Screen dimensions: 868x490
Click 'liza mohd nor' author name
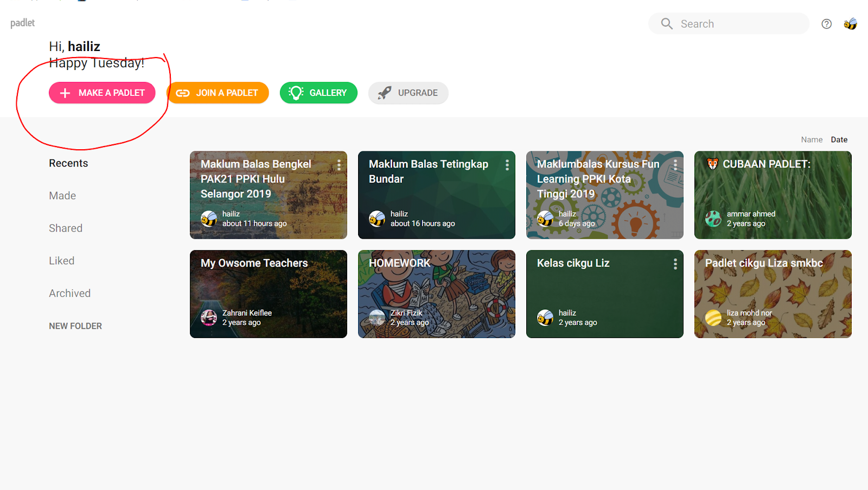(749, 313)
